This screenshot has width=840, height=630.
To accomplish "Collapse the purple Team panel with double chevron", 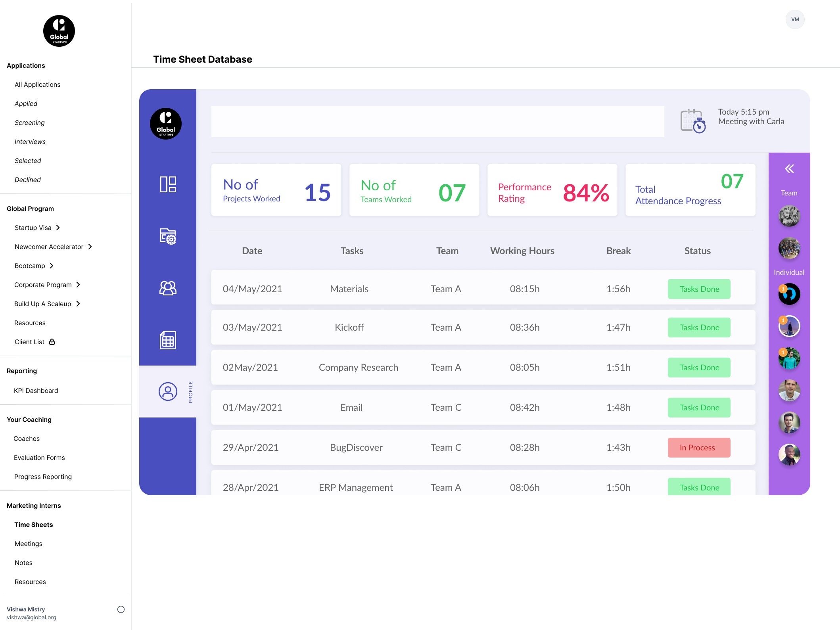I will [789, 169].
